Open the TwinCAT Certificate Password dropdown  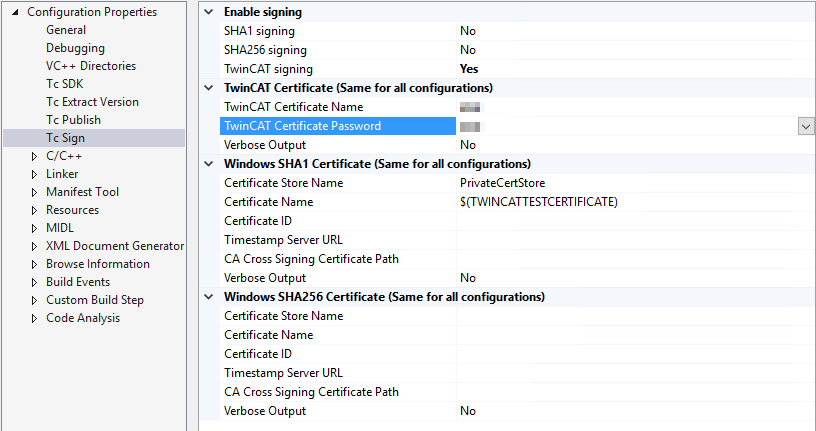(x=806, y=126)
